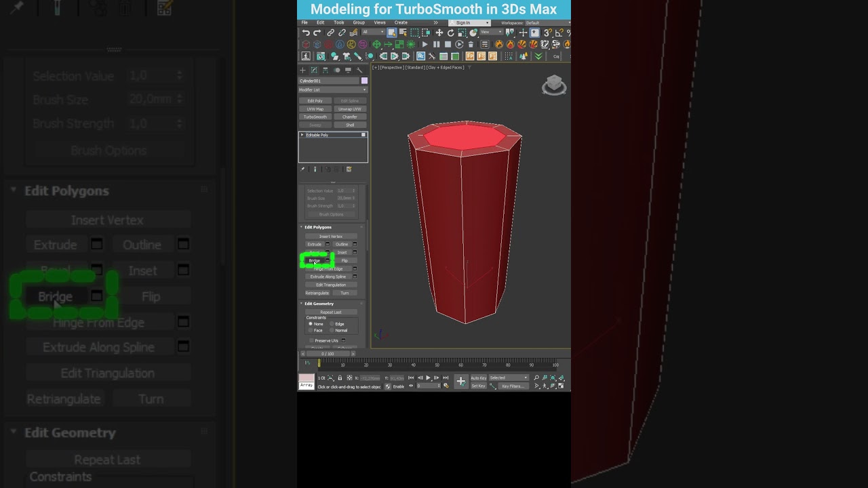
Task: Activate the Select and Scale tool
Action: click(462, 33)
